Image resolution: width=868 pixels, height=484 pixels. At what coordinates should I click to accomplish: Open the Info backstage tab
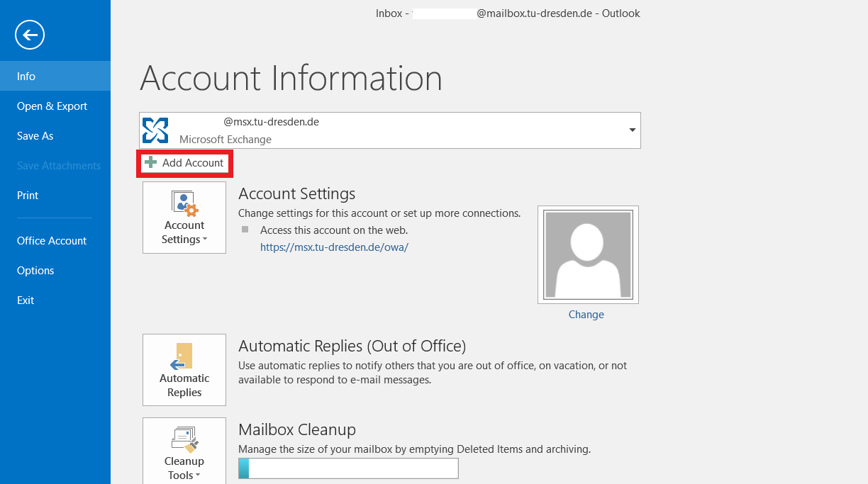click(x=55, y=76)
